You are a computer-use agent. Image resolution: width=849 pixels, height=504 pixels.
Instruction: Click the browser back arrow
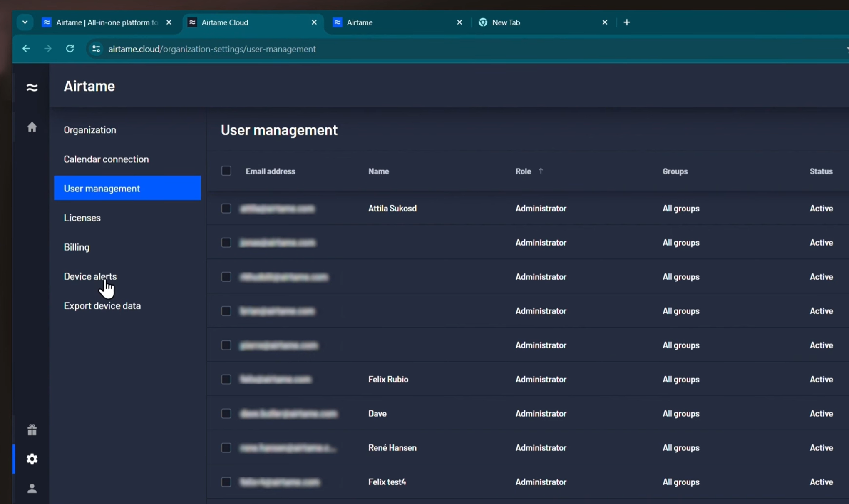[26, 49]
